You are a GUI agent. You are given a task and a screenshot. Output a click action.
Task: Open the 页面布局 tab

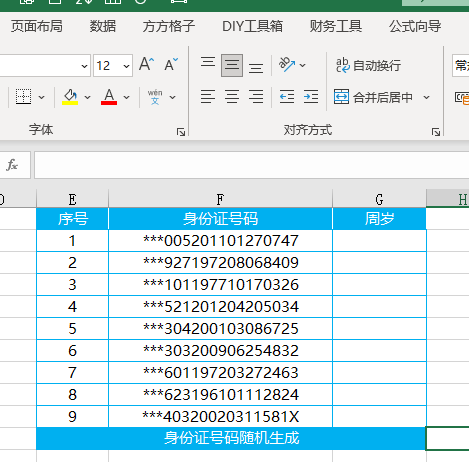[37, 26]
